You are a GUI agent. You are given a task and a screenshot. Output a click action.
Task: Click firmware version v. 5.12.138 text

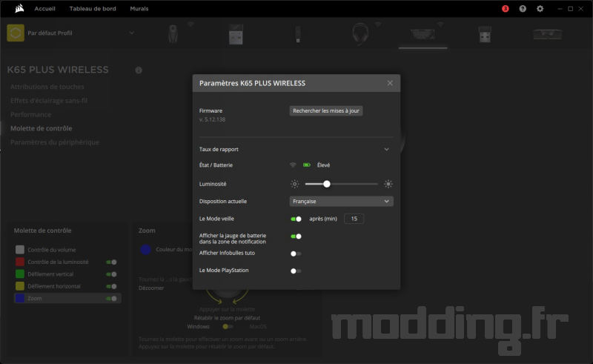[x=212, y=119]
